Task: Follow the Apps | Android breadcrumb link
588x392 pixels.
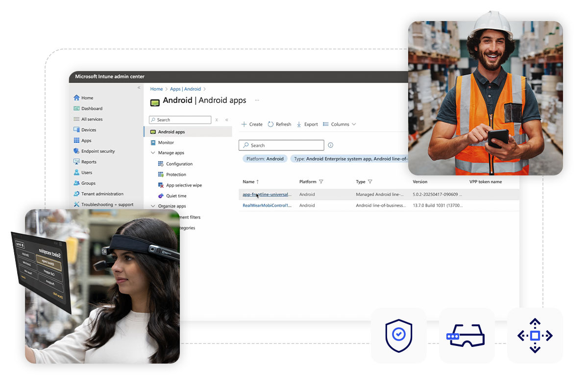Action: 185,89
